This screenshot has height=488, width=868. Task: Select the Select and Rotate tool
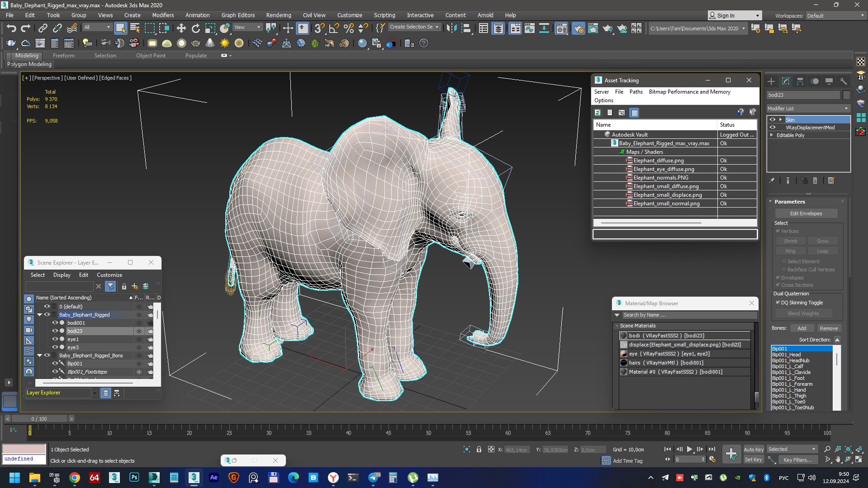coord(195,28)
